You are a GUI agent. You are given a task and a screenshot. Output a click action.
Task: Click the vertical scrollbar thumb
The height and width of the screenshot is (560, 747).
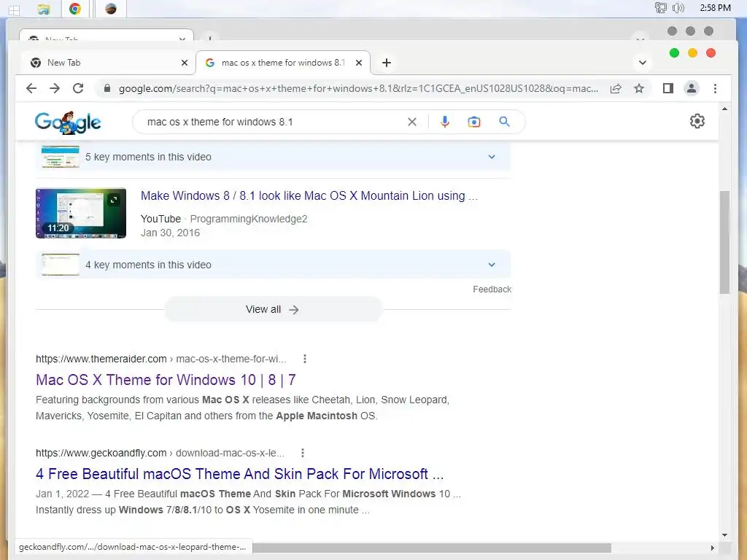tap(724, 242)
